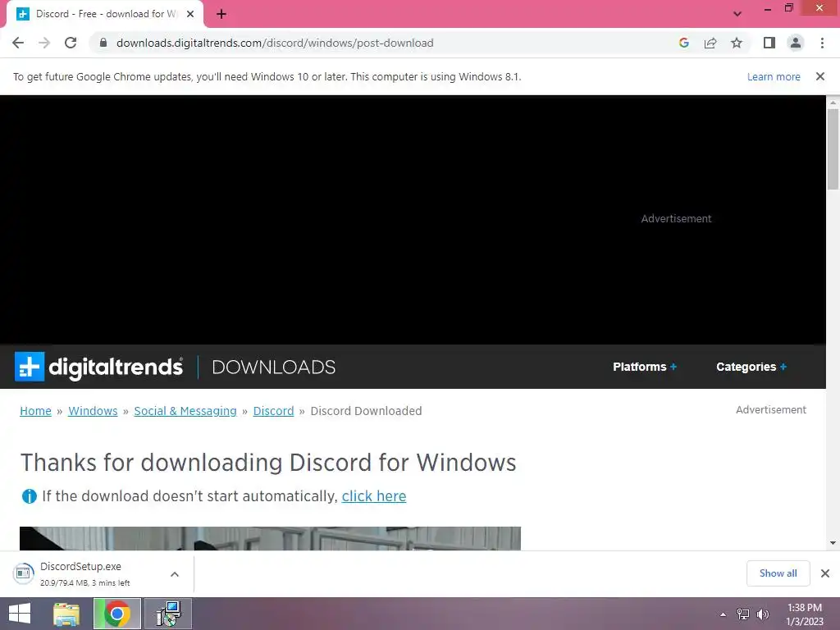Click the address bar URL
The image size is (840, 630).
point(275,43)
